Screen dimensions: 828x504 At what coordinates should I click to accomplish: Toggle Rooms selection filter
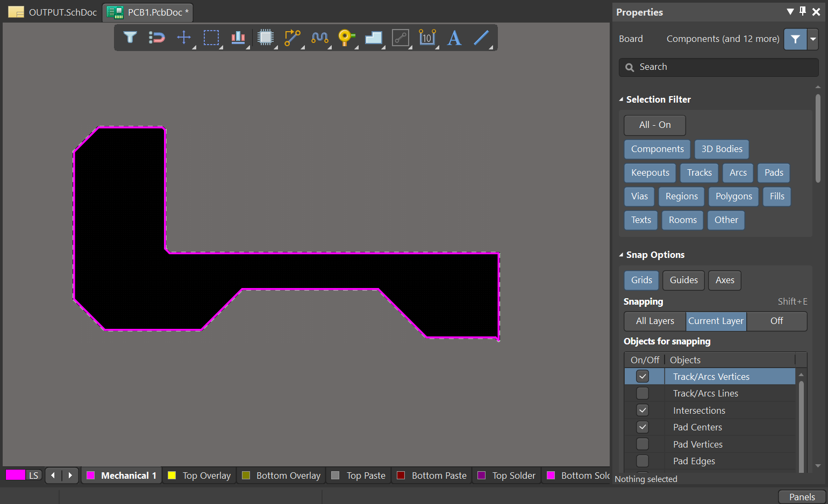tap(683, 220)
